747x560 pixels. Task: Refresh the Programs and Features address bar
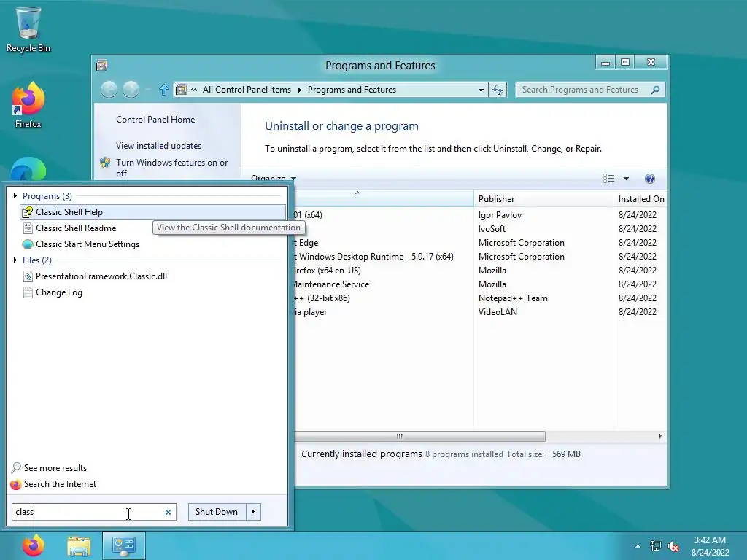498,90
